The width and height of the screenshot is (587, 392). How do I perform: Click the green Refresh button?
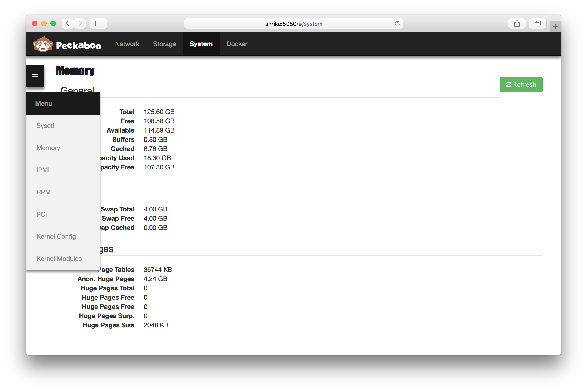(521, 84)
